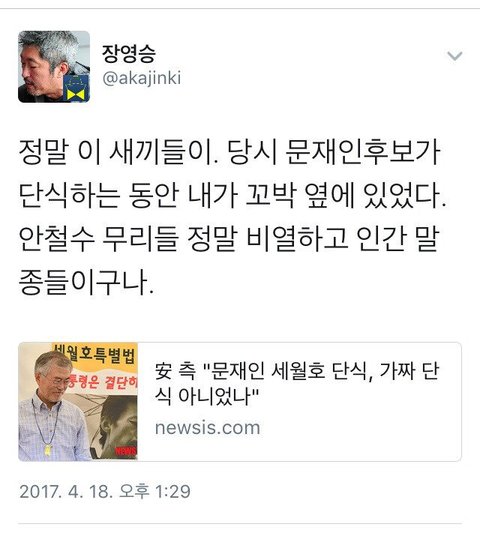Viewport: 480px width, 536px height.
Task: Open the tweet options chevron menu
Action: 455,56
